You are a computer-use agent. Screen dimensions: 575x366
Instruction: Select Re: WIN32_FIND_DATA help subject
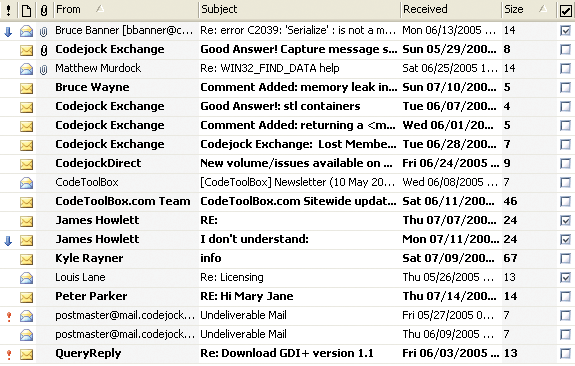pos(270,68)
